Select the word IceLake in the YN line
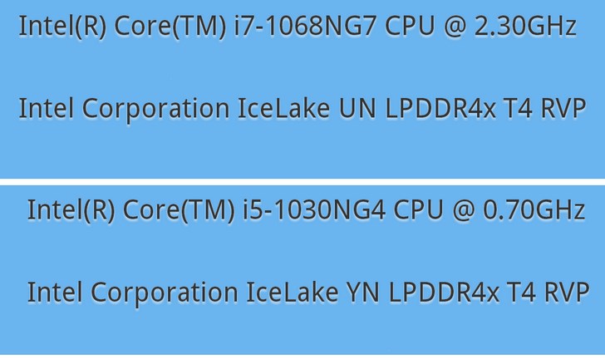 click(293, 293)
